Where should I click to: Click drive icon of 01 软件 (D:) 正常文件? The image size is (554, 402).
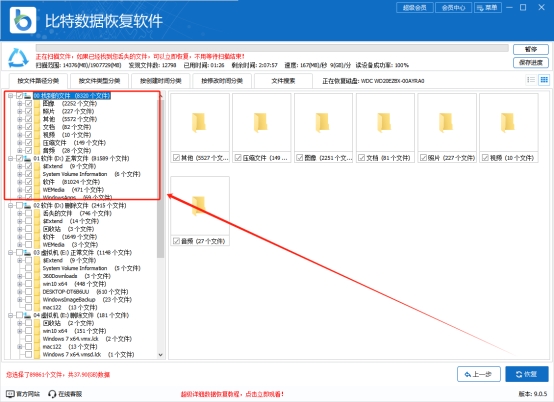28,159
